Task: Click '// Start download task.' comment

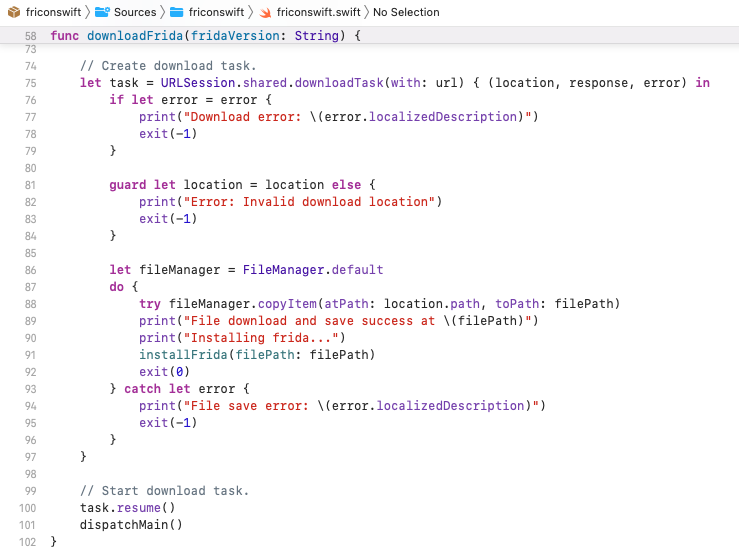Action: [164, 491]
